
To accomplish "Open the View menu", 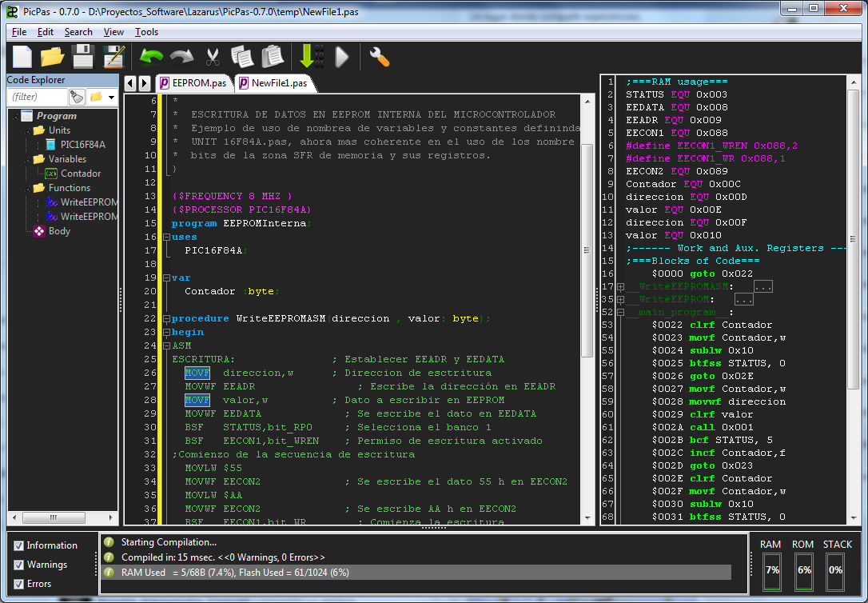I will pos(113,32).
